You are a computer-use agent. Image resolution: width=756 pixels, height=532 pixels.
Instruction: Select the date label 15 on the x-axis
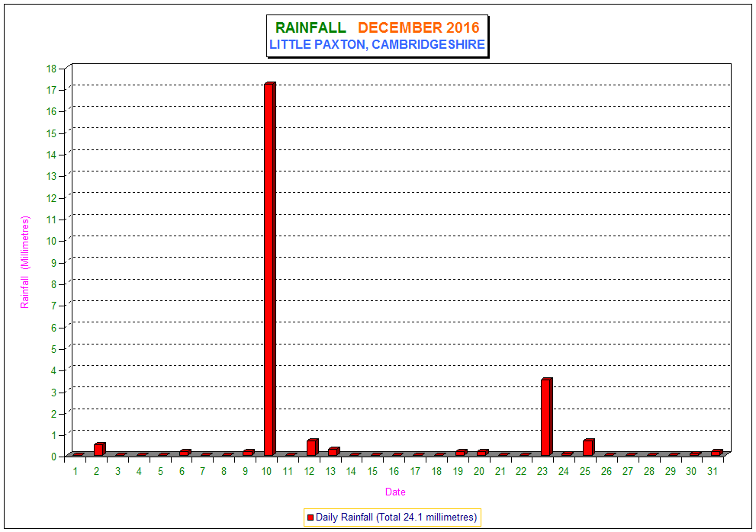point(373,471)
